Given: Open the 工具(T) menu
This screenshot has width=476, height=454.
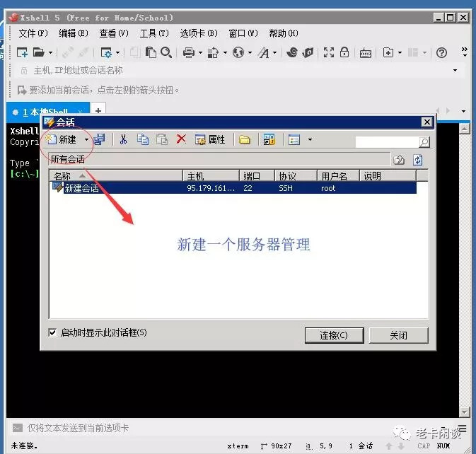Looking at the screenshot, I should (154, 33).
